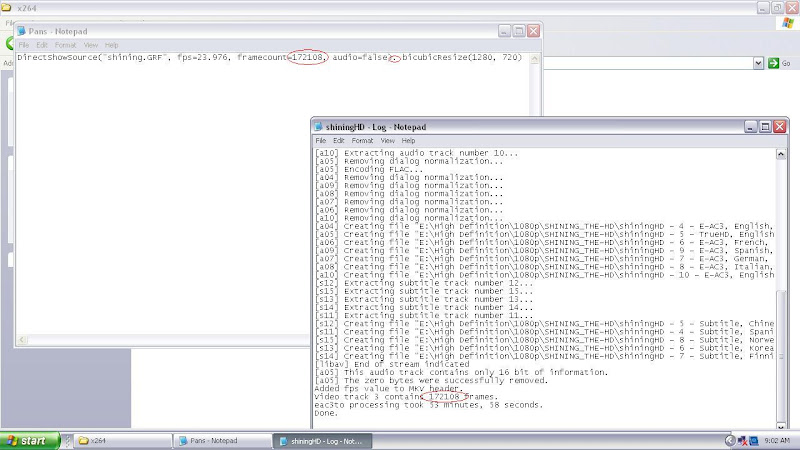Click the system tray expand arrow icon

pos(730,441)
